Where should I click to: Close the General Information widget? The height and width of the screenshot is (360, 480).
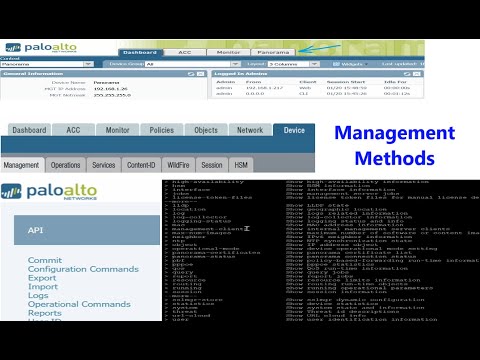200,74
